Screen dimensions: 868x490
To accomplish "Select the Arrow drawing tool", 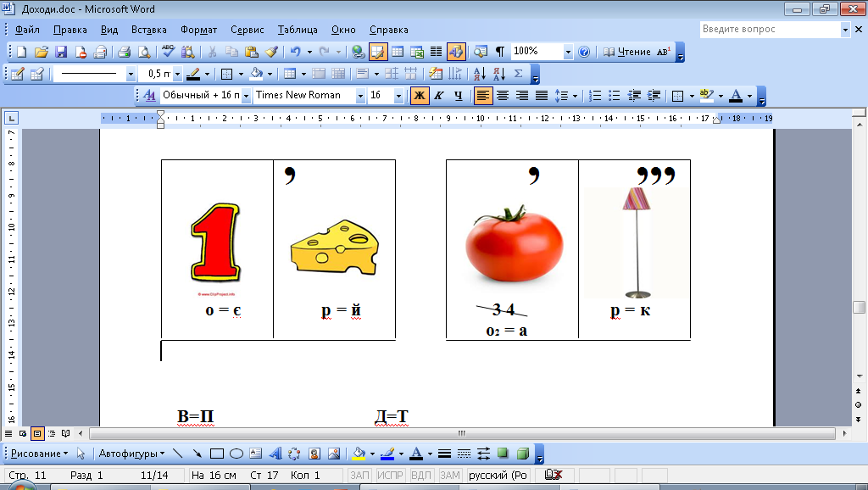I will point(197,454).
